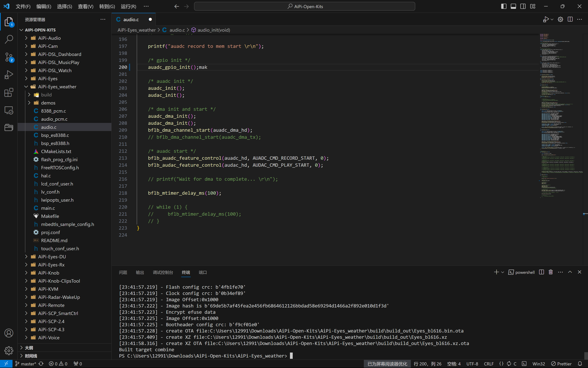Click CRLF end-of-line setting

tap(489, 364)
